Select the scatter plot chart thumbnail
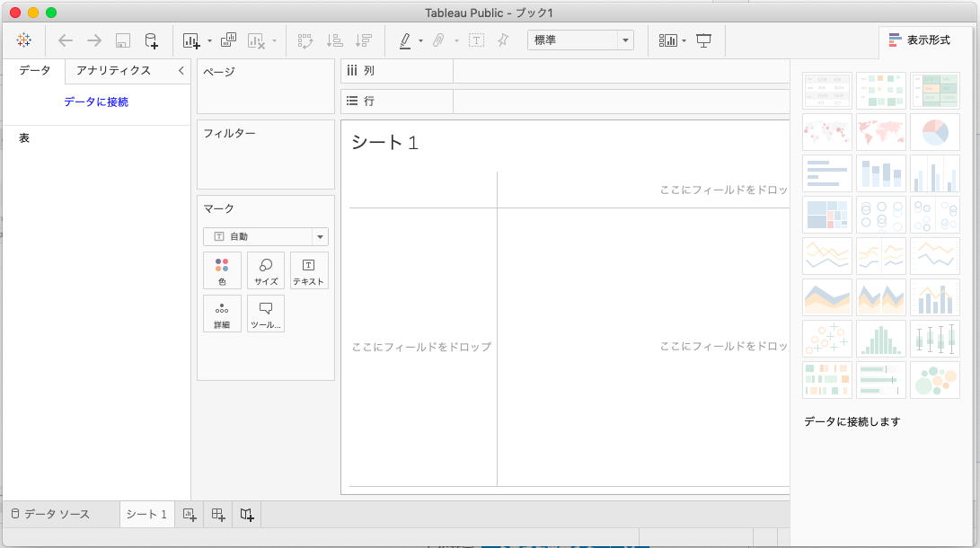Image resolution: width=980 pixels, height=548 pixels. [827, 338]
